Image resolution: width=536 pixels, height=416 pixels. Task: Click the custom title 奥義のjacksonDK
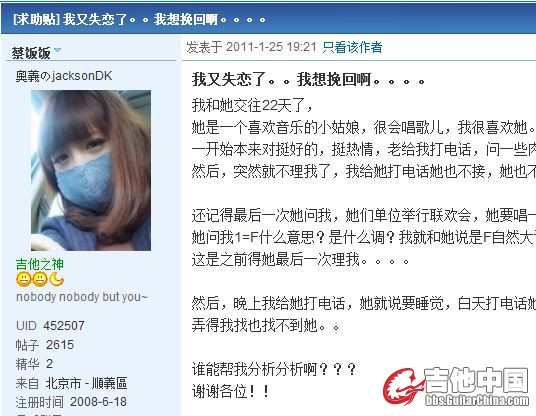(x=64, y=76)
